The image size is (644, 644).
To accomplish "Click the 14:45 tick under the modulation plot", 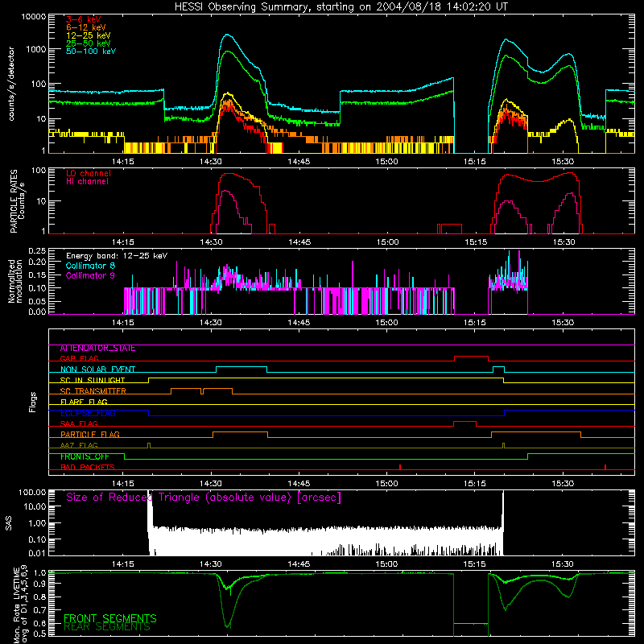I will (299, 323).
